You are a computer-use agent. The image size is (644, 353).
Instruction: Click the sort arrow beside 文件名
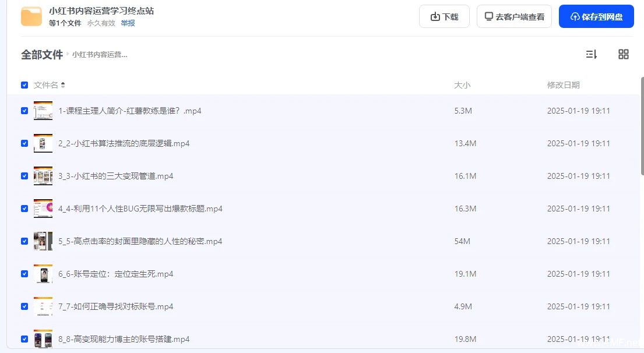63,85
